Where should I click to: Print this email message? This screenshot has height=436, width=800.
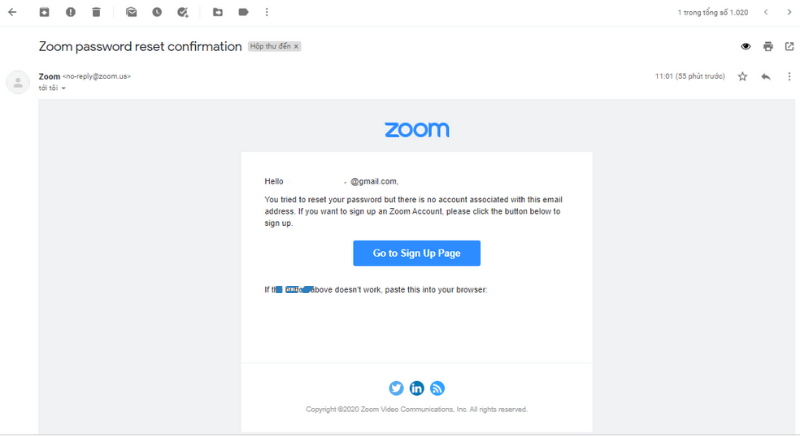768,46
